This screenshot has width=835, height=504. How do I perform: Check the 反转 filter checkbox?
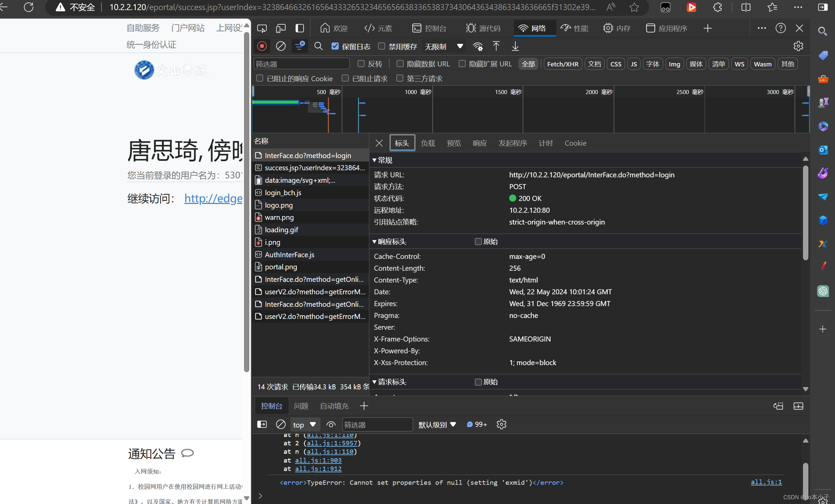(361, 64)
